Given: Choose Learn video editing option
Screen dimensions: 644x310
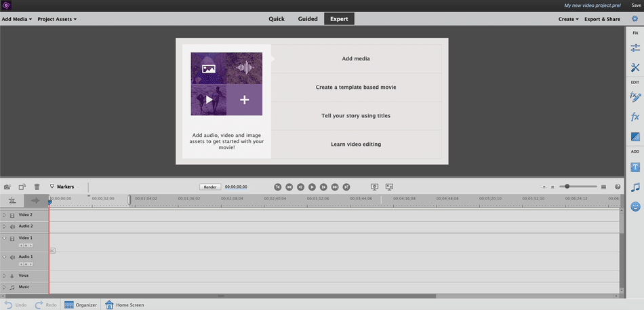Looking at the screenshot, I should pyautogui.click(x=356, y=144).
